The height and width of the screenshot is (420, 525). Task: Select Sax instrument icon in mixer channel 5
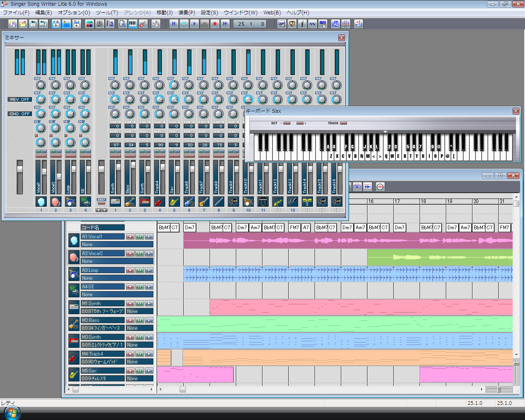[174, 201]
